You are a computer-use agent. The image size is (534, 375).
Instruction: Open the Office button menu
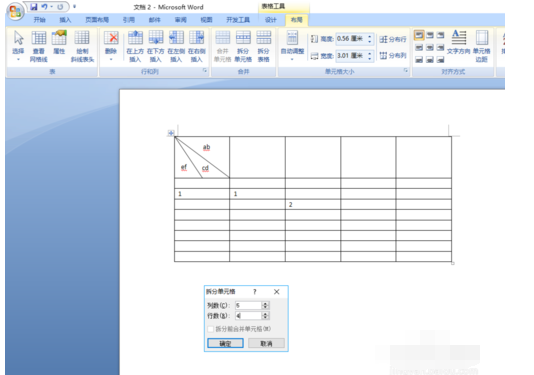(x=15, y=11)
